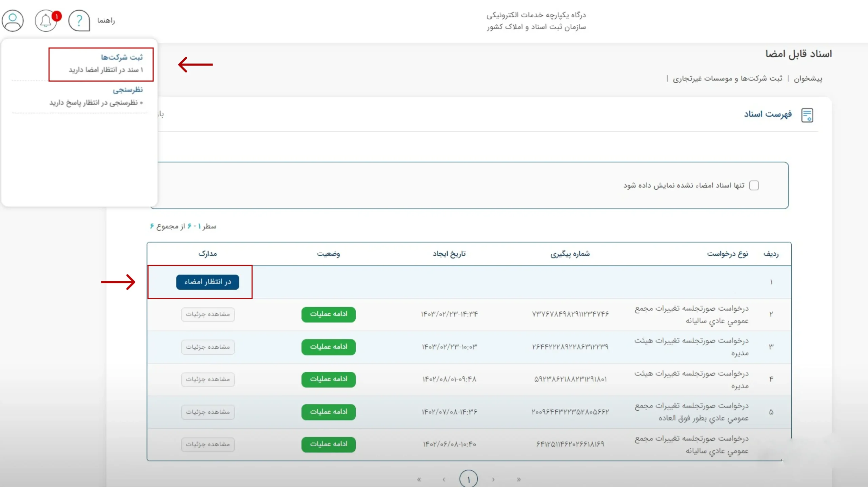Click ثبت شرکت‌ها و موسسات غیرتجاری breadcrumb
The image size is (868, 487).
728,79
